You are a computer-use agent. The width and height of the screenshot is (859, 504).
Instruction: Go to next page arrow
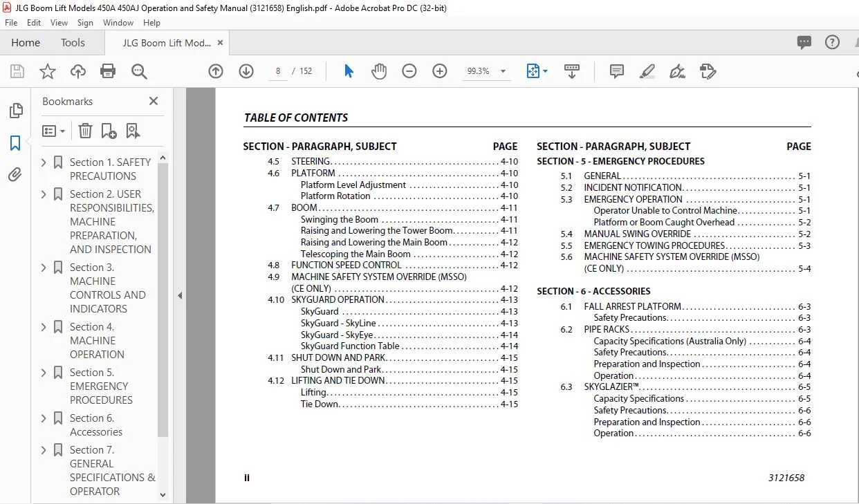tap(246, 71)
